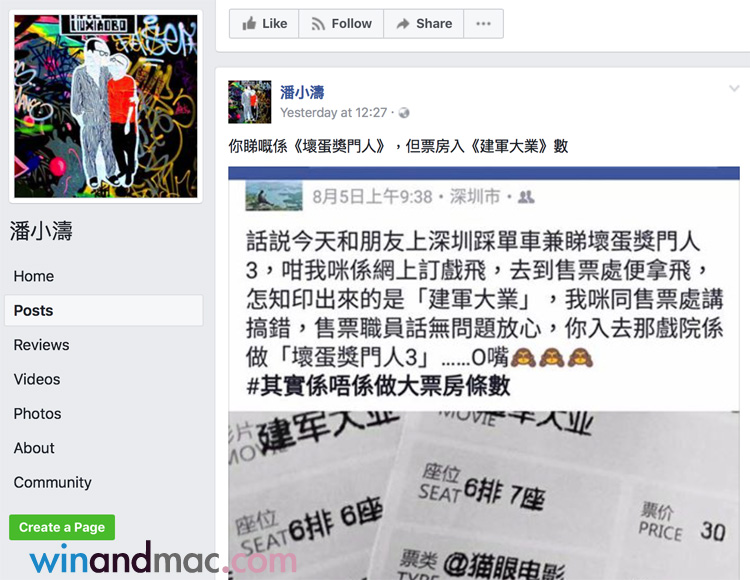Viewport: 750px width, 580px height.
Task: Open the three-dot more options menu
Action: [483, 23]
